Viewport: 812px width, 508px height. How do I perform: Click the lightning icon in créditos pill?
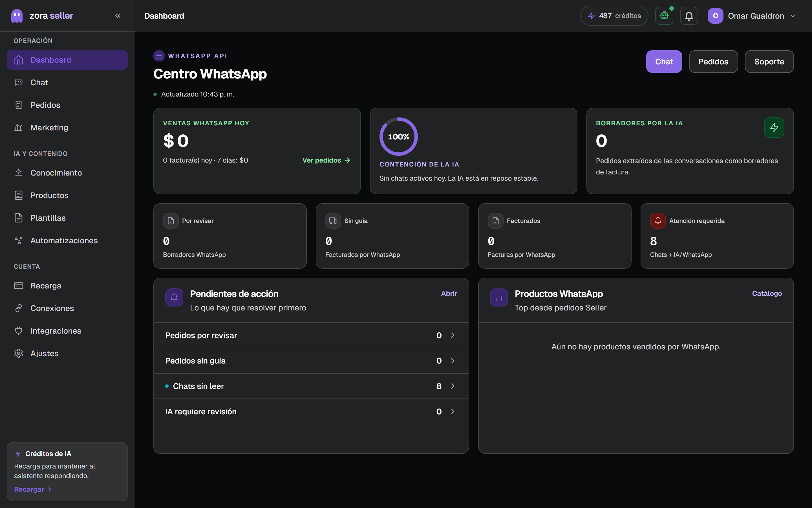(x=592, y=16)
